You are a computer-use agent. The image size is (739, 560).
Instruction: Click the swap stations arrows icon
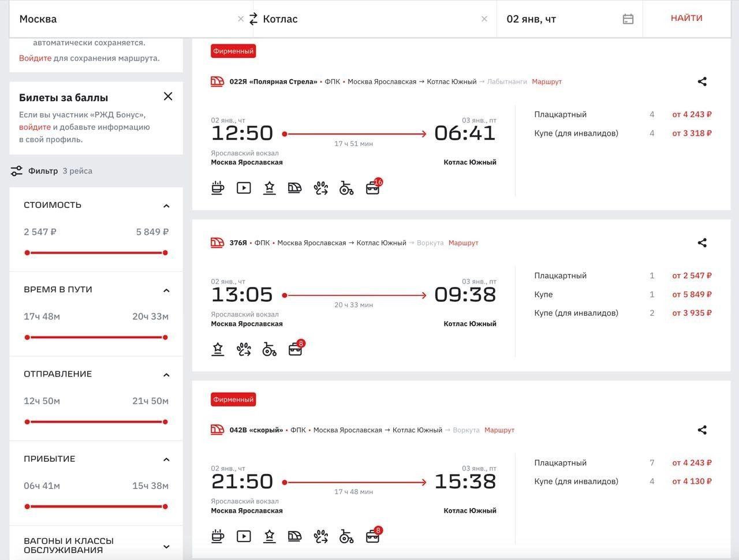pyautogui.click(x=253, y=19)
